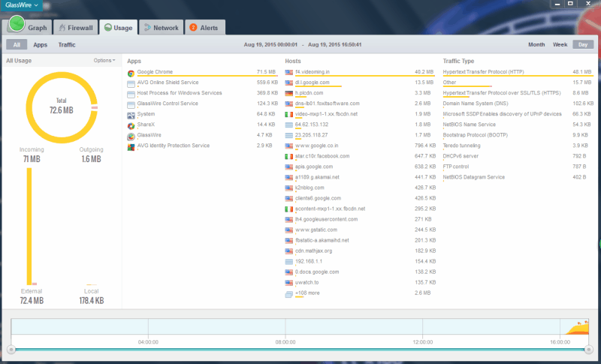Click the flag beside uwatch.to
601x364 pixels.
[x=289, y=283]
